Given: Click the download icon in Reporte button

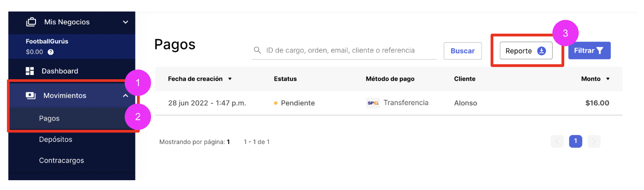Looking at the screenshot, I should coord(541,51).
